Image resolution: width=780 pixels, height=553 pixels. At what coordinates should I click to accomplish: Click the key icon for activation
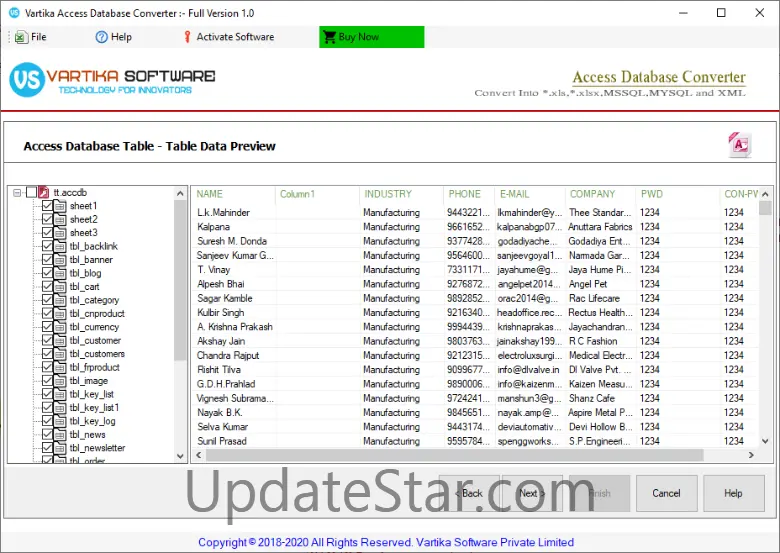(187, 37)
